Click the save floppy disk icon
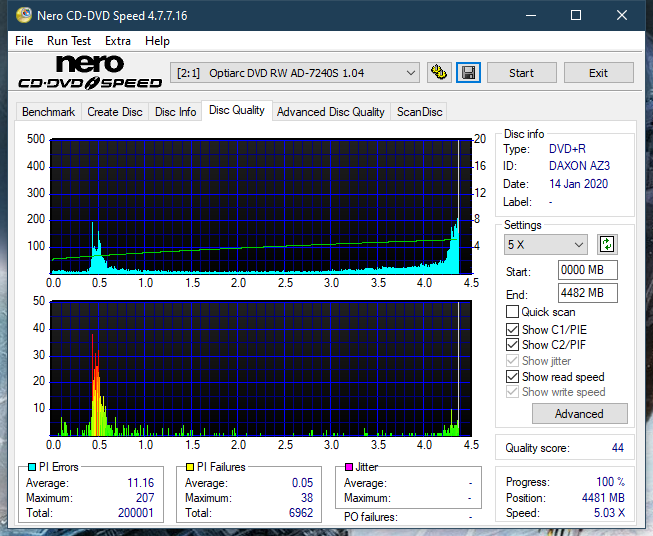 click(467, 73)
